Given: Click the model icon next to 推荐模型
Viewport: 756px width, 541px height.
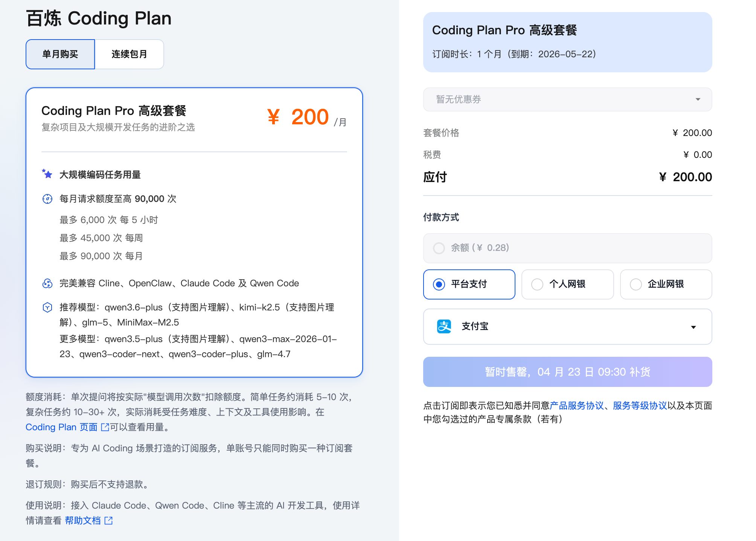Looking at the screenshot, I should (x=47, y=307).
